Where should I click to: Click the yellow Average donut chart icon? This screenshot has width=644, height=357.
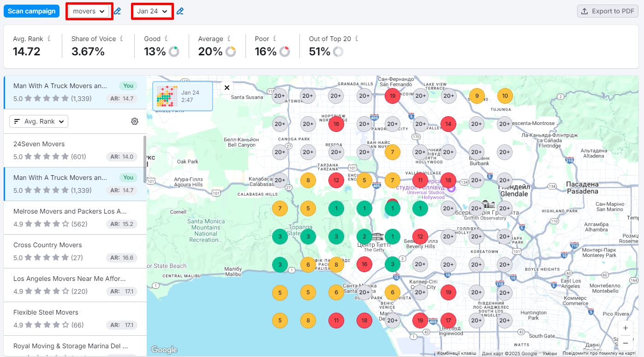point(231,52)
